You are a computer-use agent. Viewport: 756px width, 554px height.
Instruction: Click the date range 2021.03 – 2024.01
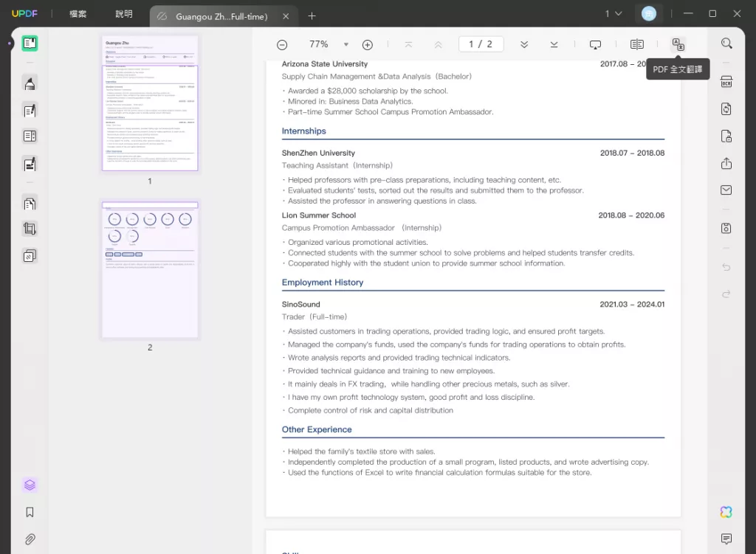click(x=632, y=305)
